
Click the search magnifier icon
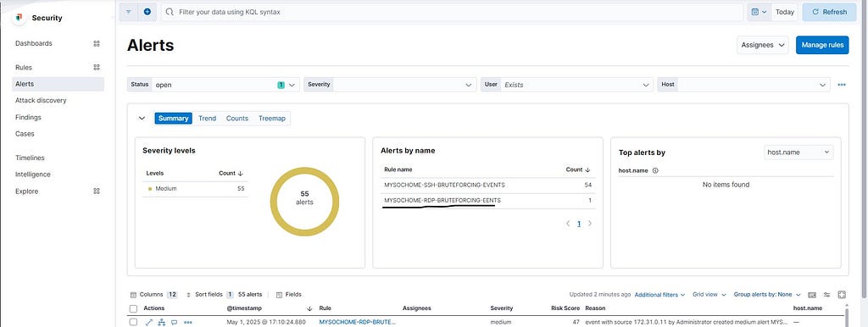tap(170, 12)
